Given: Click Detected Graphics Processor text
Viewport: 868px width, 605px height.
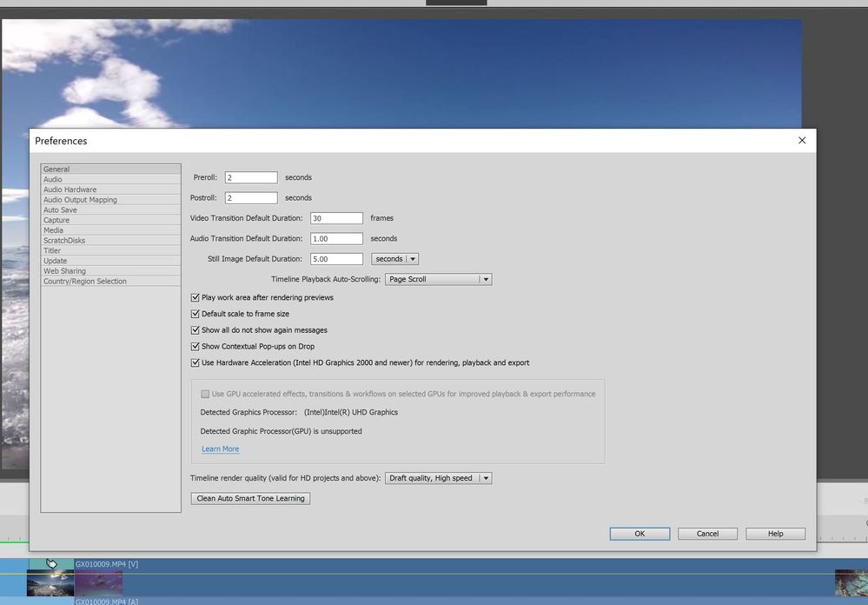Looking at the screenshot, I should [299, 412].
